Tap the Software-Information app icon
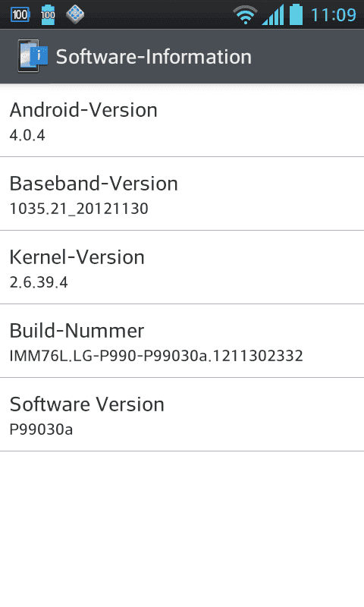This screenshot has height=607, width=364. [x=33, y=56]
